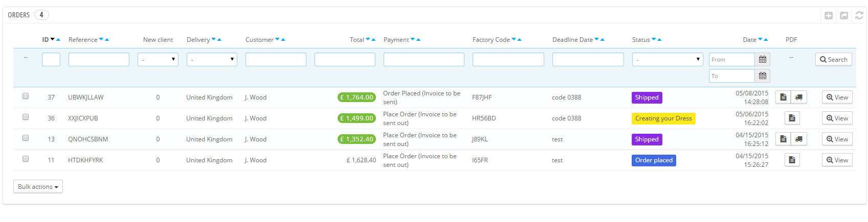Sort Factory Code column descending arrow
This screenshot has width=868, height=222.
pyautogui.click(x=514, y=39)
